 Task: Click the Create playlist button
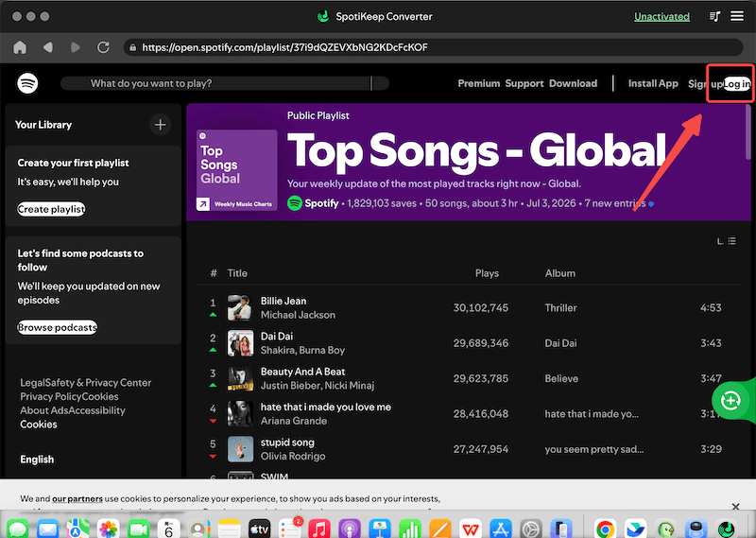[51, 209]
